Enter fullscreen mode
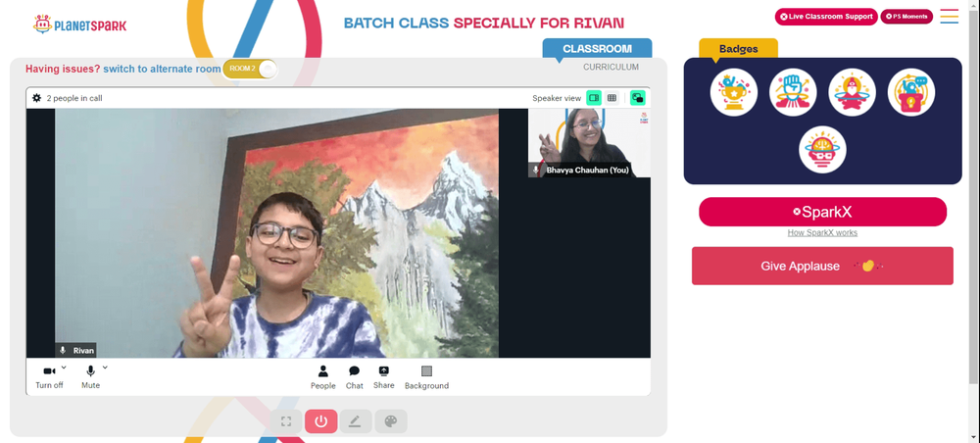 tap(286, 421)
